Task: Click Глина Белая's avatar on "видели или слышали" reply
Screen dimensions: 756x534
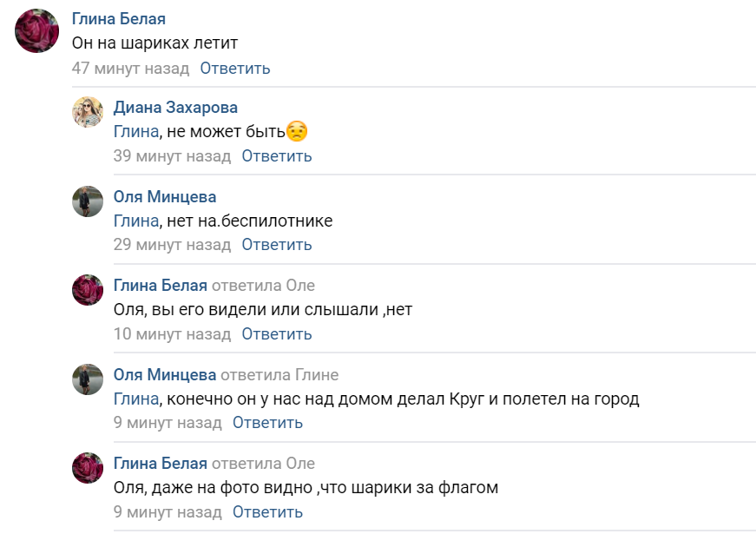Action: (88, 290)
